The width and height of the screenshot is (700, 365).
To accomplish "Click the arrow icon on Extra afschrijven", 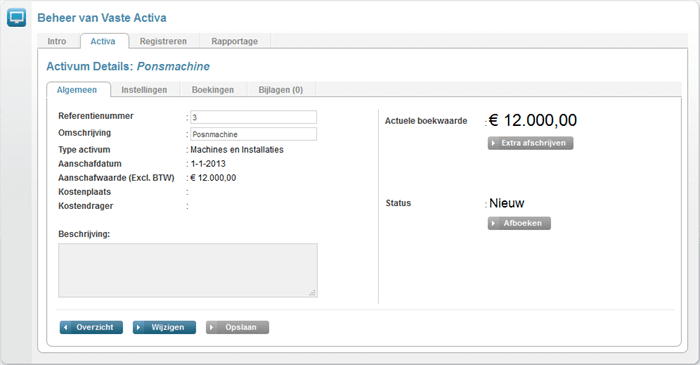I will click(x=493, y=143).
